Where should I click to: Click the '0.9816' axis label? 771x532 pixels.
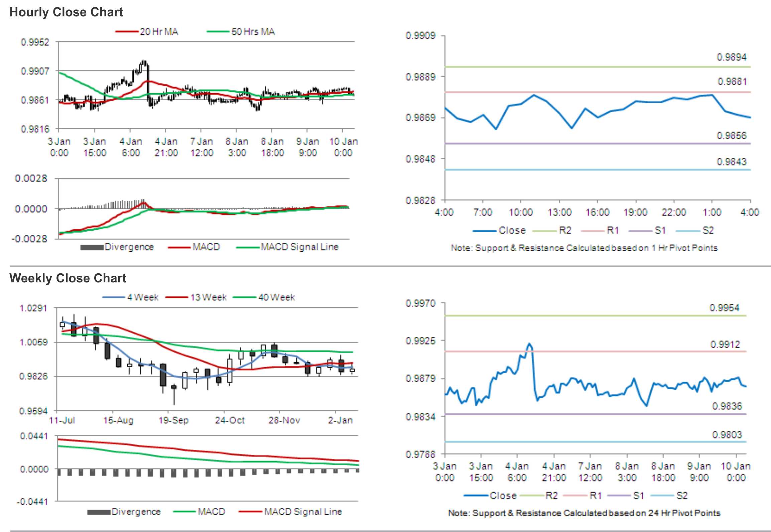pyautogui.click(x=35, y=129)
